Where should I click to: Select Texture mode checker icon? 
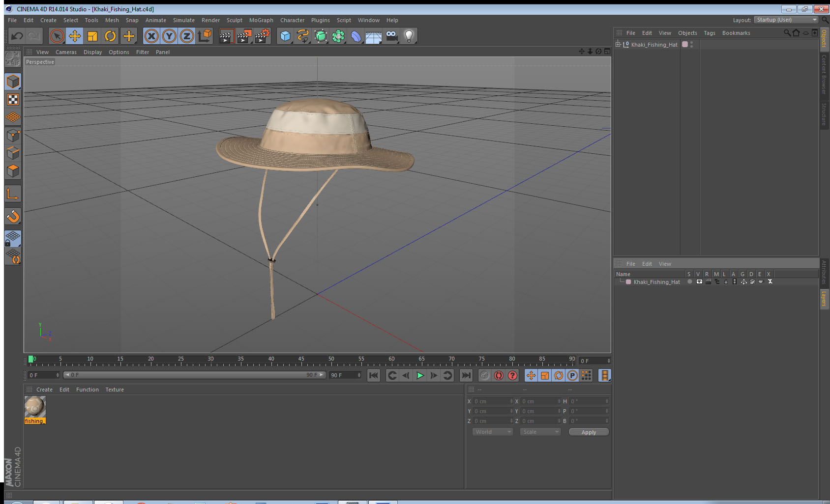click(13, 100)
